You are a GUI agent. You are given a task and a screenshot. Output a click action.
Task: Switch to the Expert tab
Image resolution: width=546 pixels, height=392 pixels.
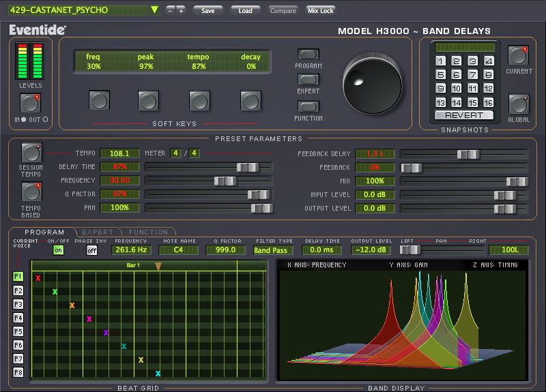coord(98,232)
